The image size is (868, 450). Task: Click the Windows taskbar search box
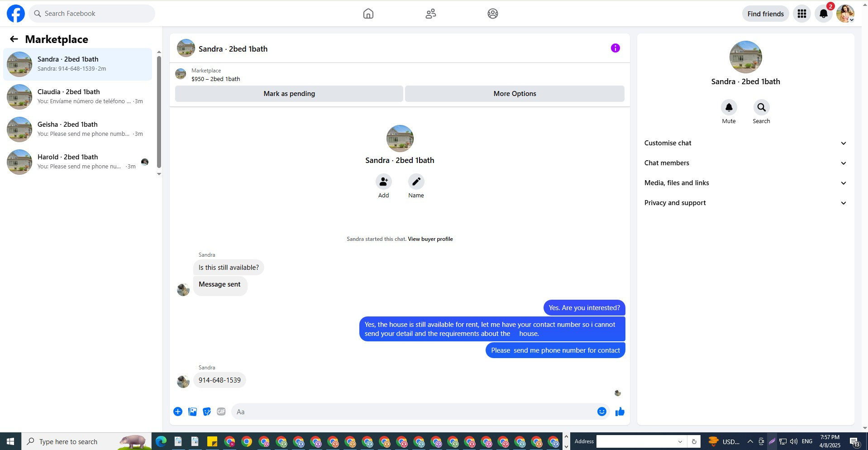click(x=86, y=441)
